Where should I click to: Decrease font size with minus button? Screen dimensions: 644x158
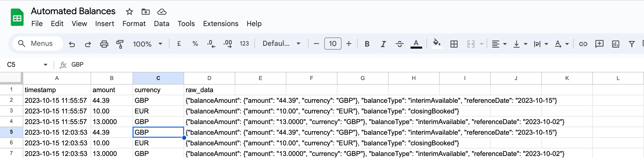[x=316, y=44]
